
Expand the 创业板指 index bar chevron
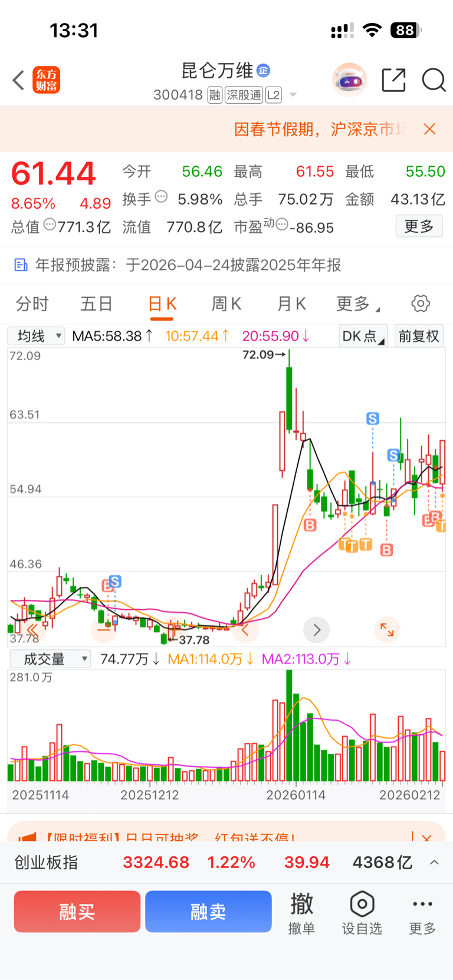pyautogui.click(x=434, y=862)
